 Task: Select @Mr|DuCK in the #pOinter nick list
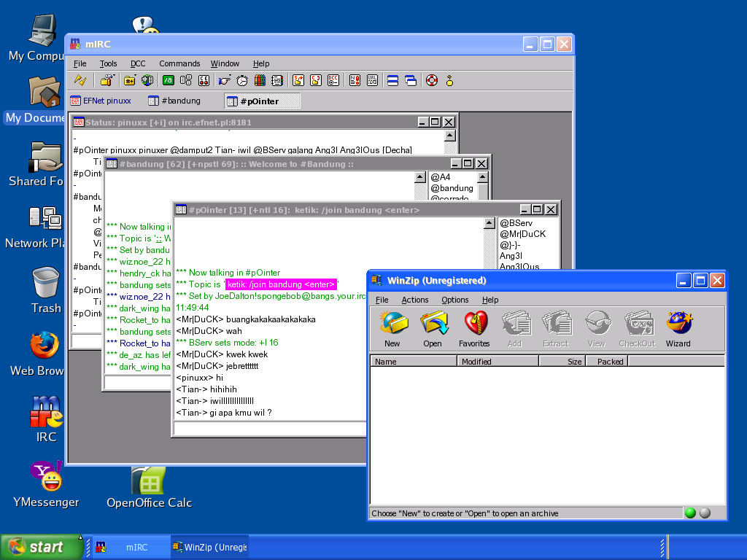point(522,234)
